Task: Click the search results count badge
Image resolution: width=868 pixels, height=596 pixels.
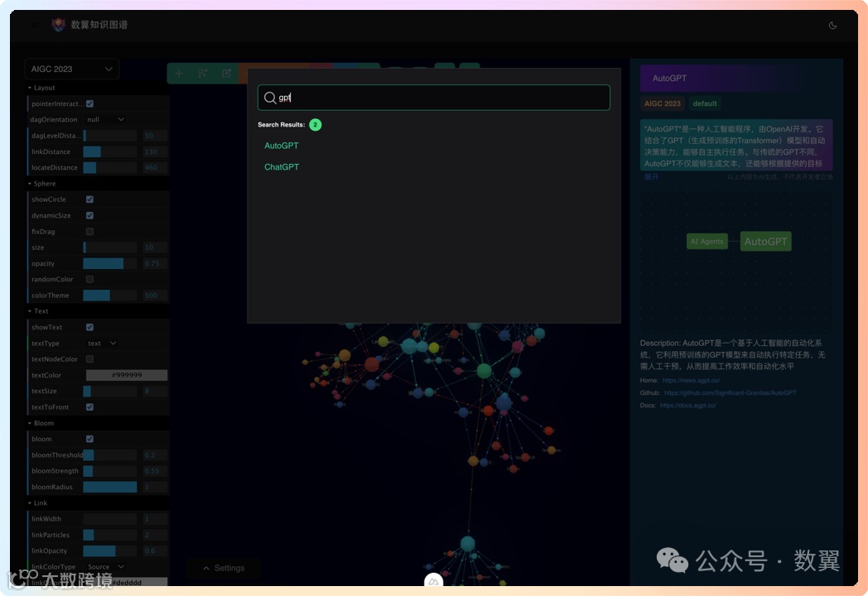Action: [315, 124]
